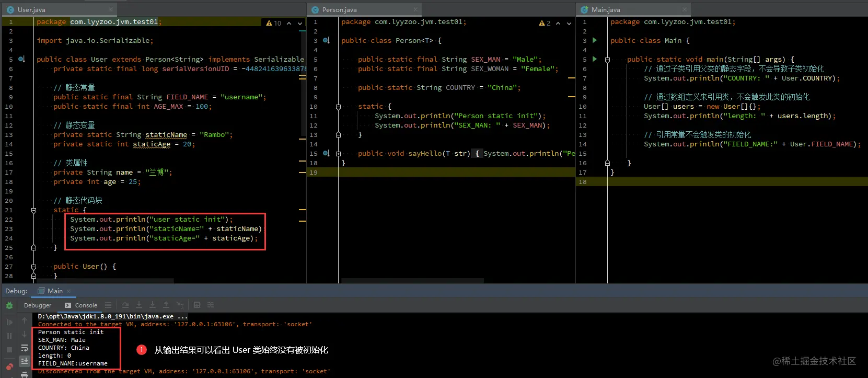Click the Step Into icon
Viewport: 868px width, 378px height.
click(x=139, y=305)
